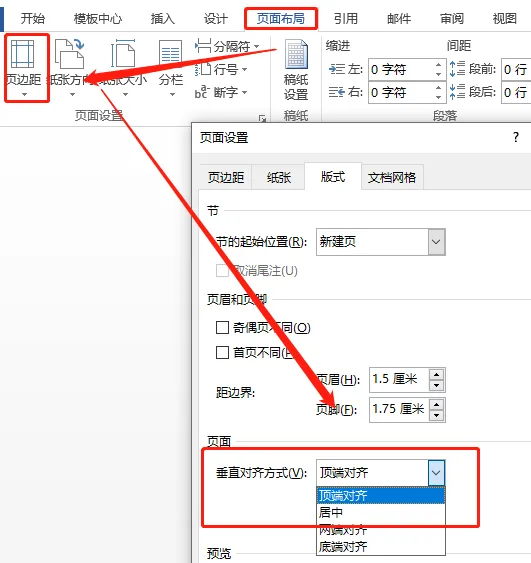Choose 底端对齐 in the alignment list
531x563 pixels.
[x=381, y=546]
